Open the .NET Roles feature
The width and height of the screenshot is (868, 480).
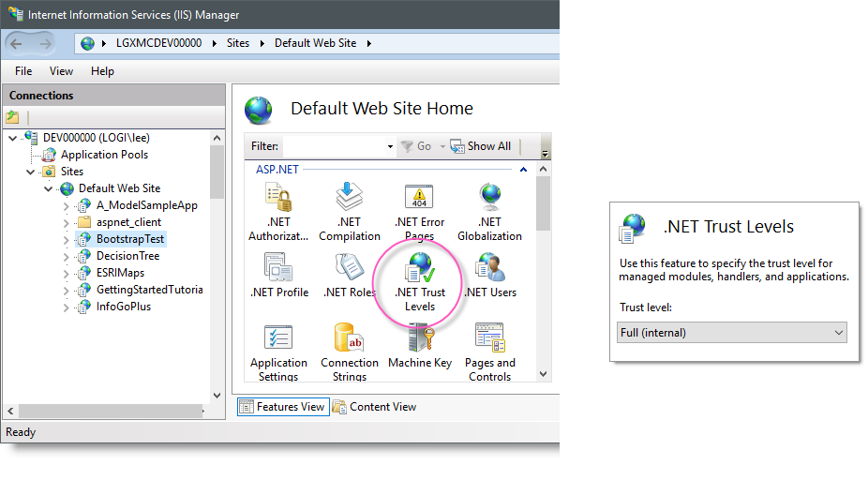click(x=350, y=275)
